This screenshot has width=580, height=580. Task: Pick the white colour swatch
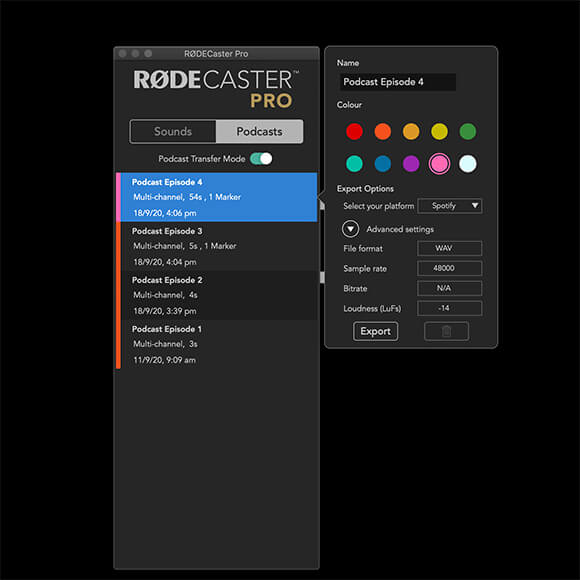click(x=468, y=163)
